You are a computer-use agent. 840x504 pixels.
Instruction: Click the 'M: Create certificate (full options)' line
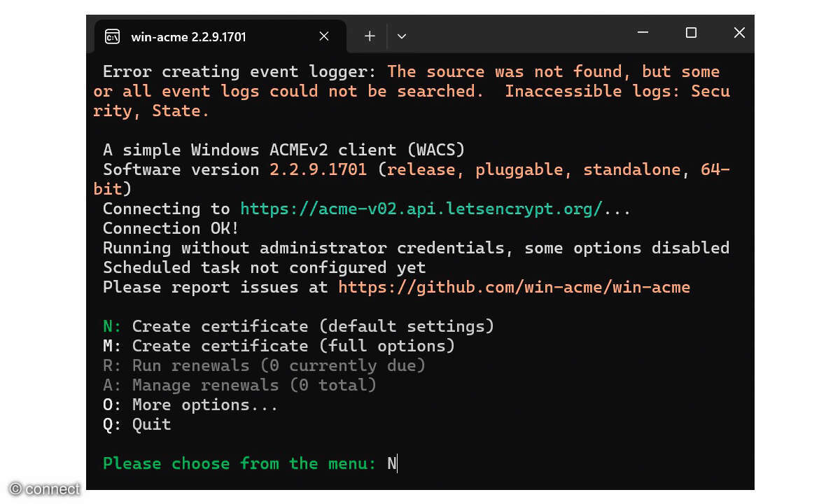(279, 346)
